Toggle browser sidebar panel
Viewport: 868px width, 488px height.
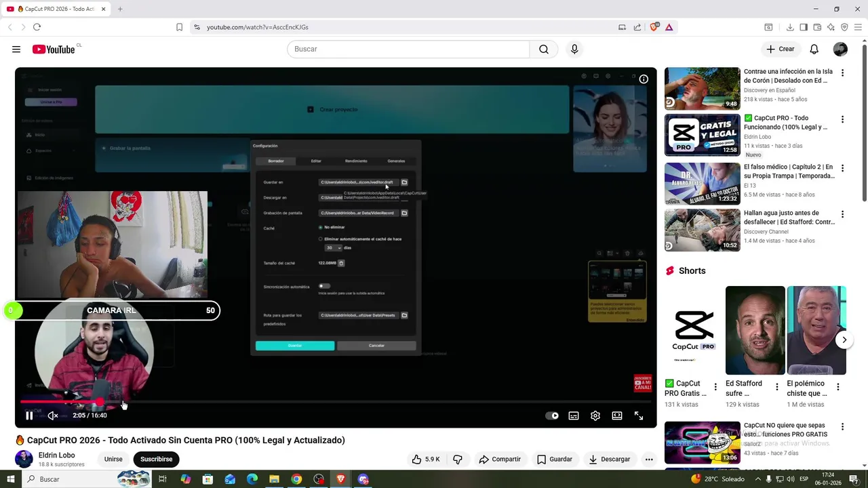(x=804, y=27)
